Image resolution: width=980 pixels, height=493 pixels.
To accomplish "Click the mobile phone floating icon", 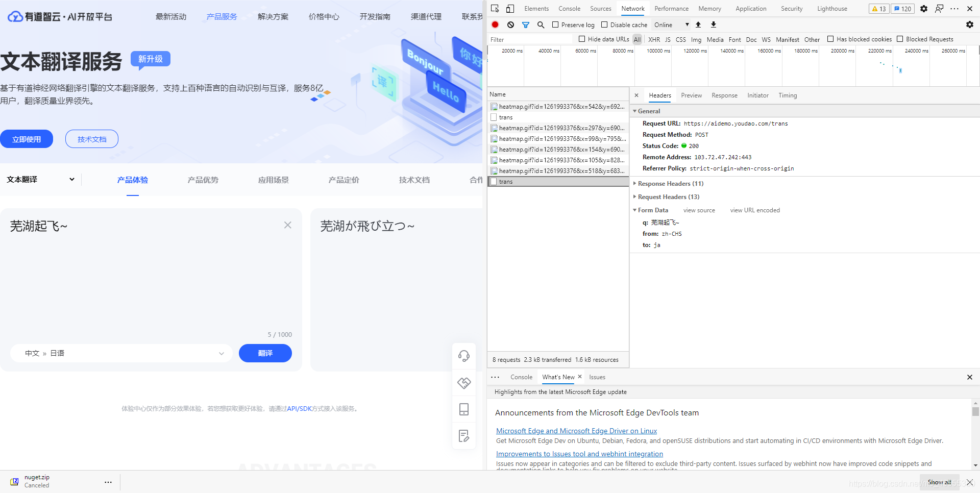I will pyautogui.click(x=464, y=409).
